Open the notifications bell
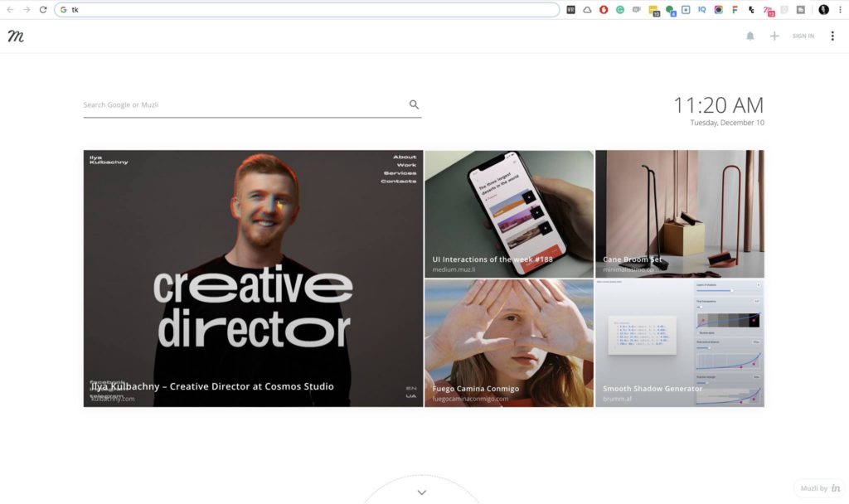Viewport: 849px width, 504px height. click(750, 36)
